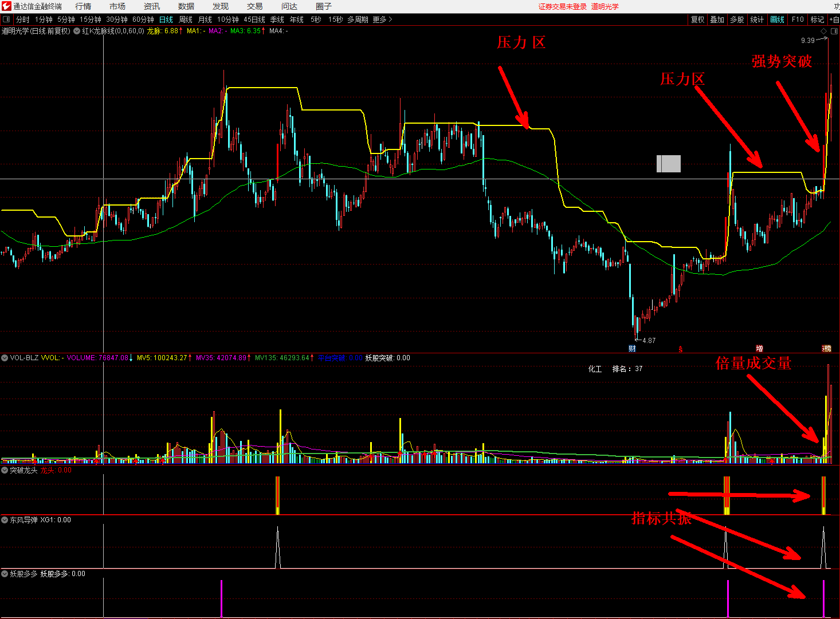Screen dimensions: 840x619
Task: Click the 道明光学(日线.前复权) chart label
Action: [x=36, y=31]
